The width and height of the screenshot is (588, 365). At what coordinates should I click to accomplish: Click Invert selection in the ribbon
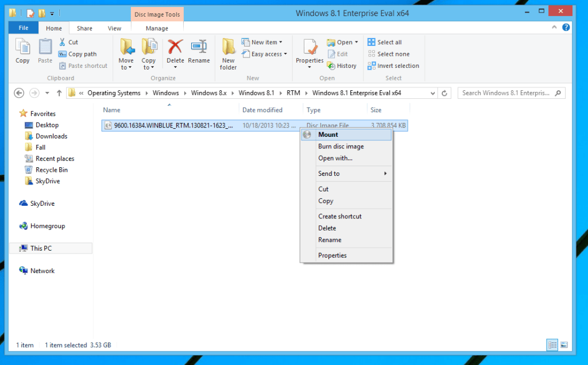pyautogui.click(x=393, y=66)
